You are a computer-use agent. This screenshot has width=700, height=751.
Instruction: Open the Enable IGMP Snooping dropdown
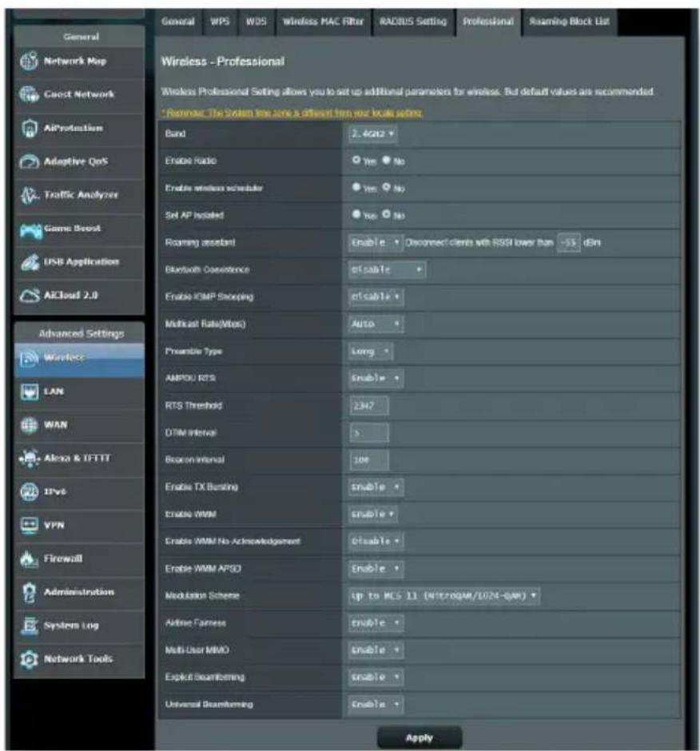click(x=376, y=297)
